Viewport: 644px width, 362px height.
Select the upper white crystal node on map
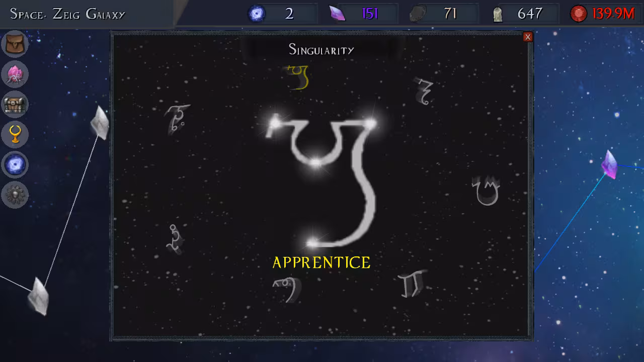coord(100,122)
